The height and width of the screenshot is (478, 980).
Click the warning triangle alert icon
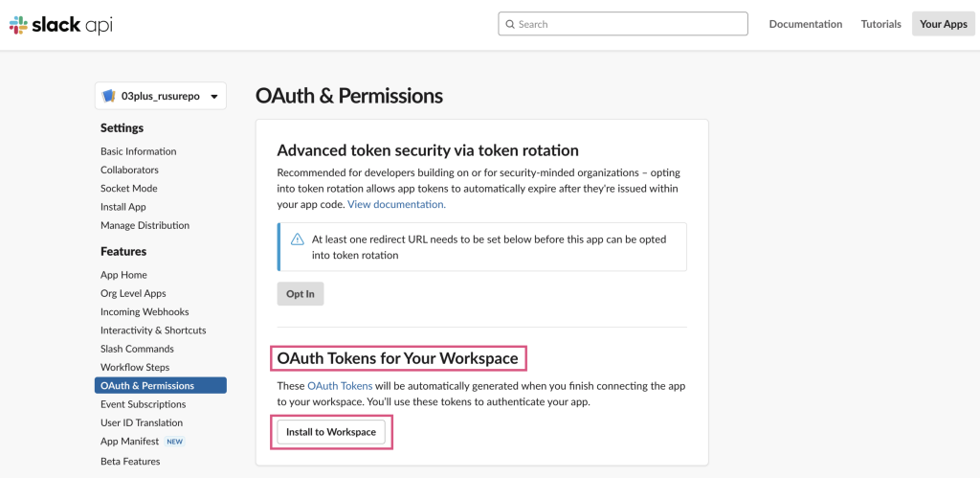click(x=297, y=239)
